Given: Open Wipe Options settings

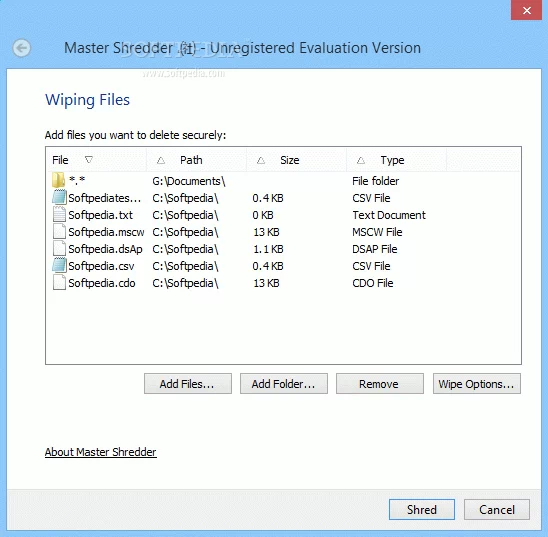Looking at the screenshot, I should click(x=477, y=384).
